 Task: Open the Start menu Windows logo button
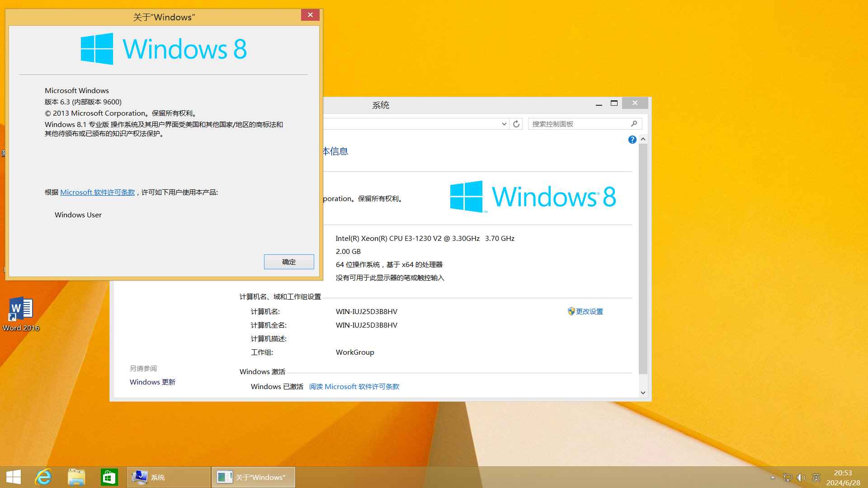(x=14, y=477)
